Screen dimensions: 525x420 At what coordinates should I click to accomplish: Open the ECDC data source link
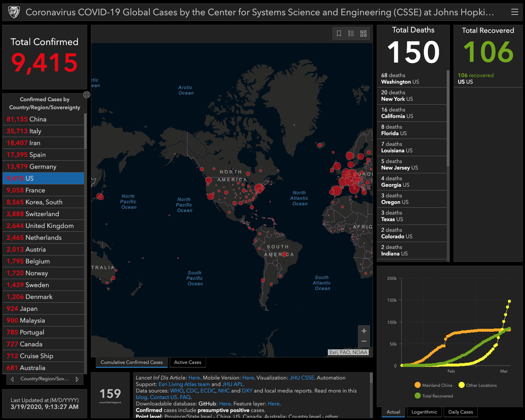[208, 391]
